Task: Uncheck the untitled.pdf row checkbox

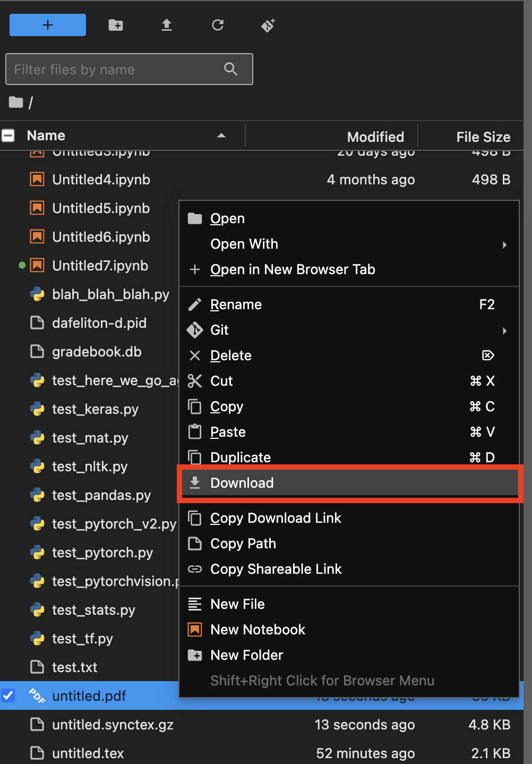Action: tap(8, 695)
